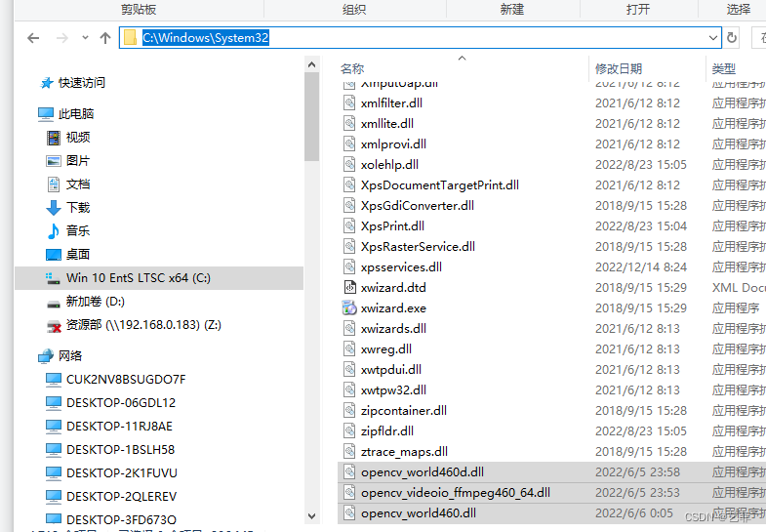Click the Back navigation arrow
The height and width of the screenshot is (532, 766).
pyautogui.click(x=33, y=38)
